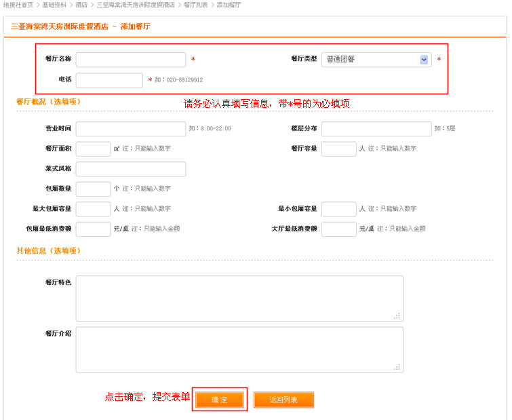Click the 大厅最低消费额 amount field
512x420 pixels.
coord(338,229)
